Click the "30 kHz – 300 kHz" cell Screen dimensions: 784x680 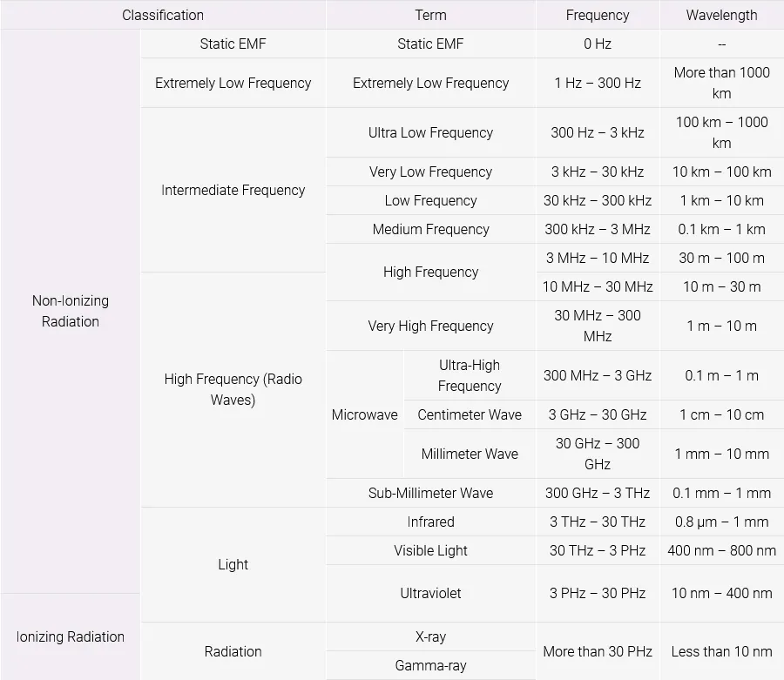[598, 201]
